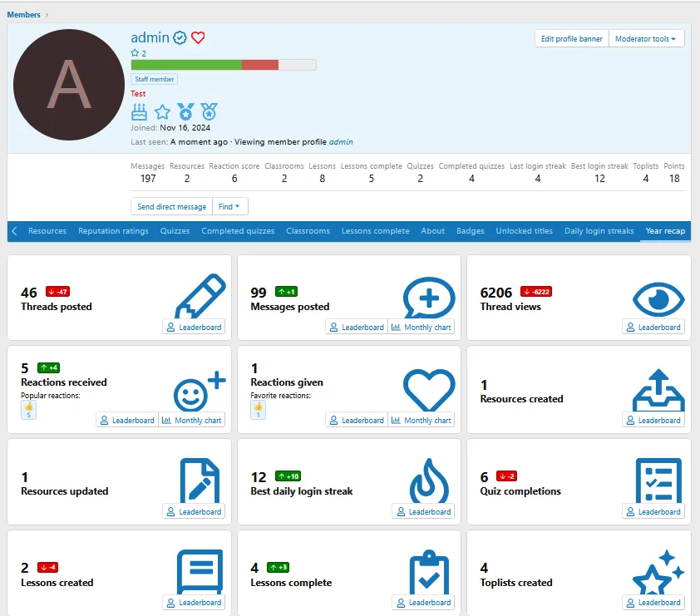Click the Send direct message button
Viewport: 700px width, 616px height.
coord(171,206)
